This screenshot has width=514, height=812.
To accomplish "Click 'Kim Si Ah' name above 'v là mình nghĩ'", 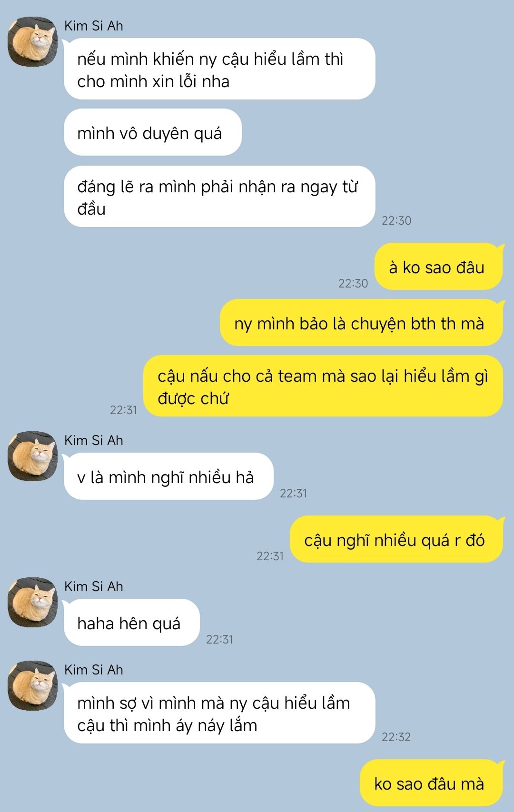I will (94, 440).
